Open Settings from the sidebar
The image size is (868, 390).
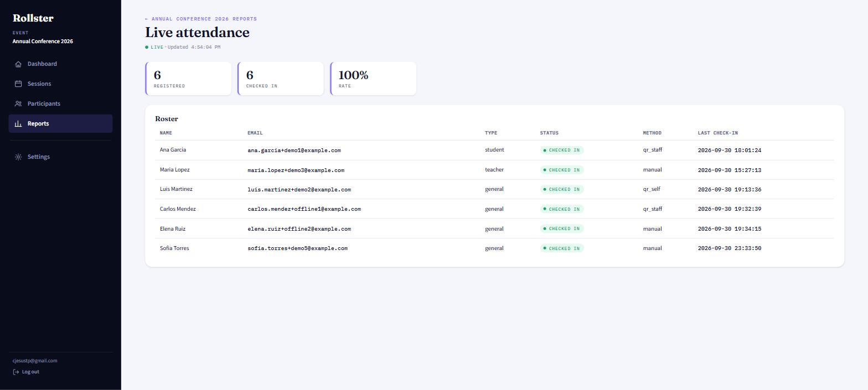60,157
